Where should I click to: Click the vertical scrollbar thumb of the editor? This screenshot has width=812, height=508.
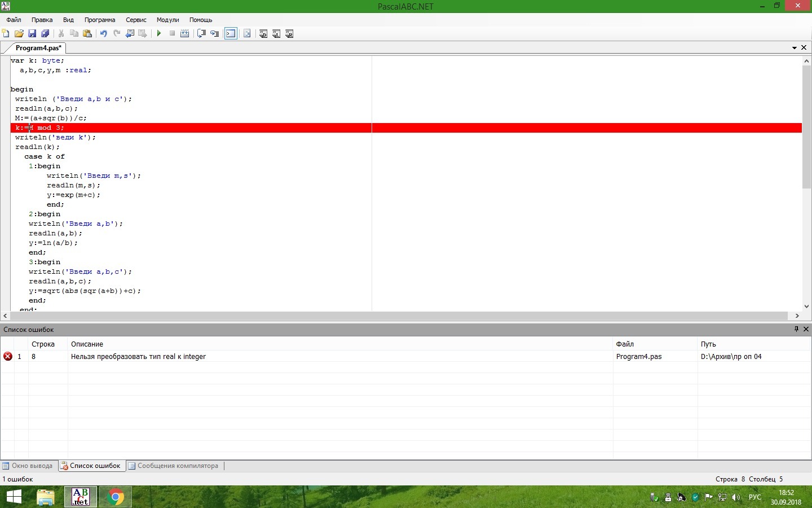(806, 127)
